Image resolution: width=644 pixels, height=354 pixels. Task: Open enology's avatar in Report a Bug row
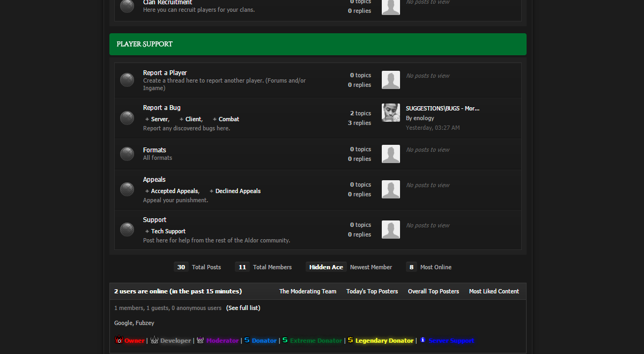point(391,113)
